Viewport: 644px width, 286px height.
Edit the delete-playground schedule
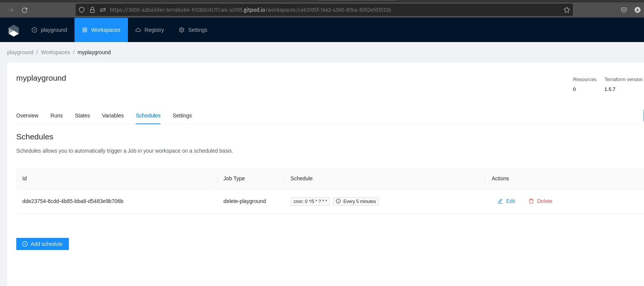tap(506, 201)
